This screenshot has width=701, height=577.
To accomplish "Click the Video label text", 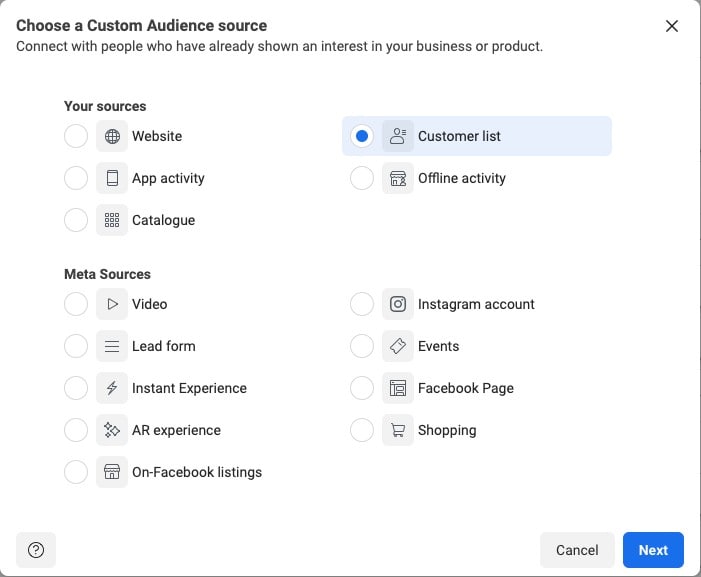I will (x=150, y=304).
